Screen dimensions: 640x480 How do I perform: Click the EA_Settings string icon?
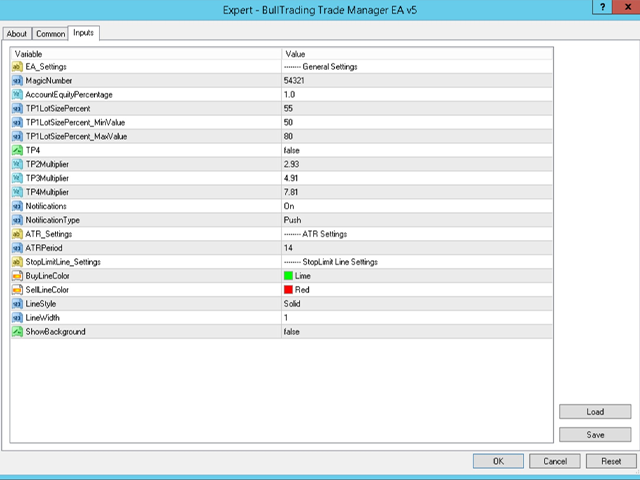pos(17,67)
